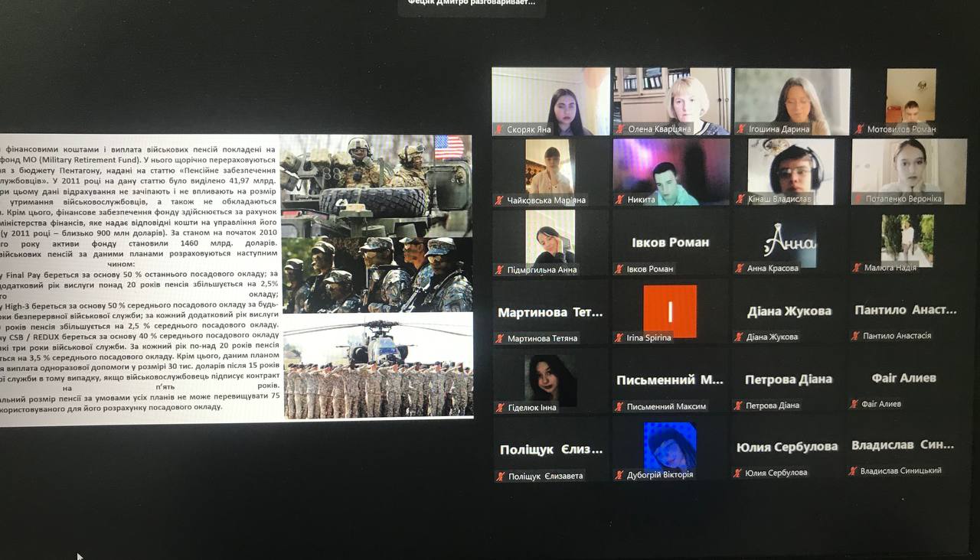Click muted mic icon for Потапенко Вероніка
Image resolution: width=980 pixels, height=560 pixels.
click(x=859, y=199)
